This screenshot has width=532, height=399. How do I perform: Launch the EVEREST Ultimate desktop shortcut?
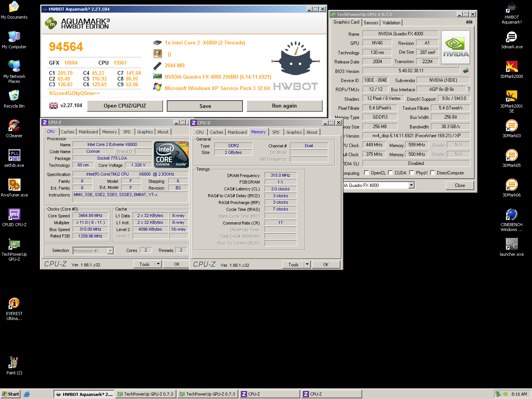click(14, 309)
